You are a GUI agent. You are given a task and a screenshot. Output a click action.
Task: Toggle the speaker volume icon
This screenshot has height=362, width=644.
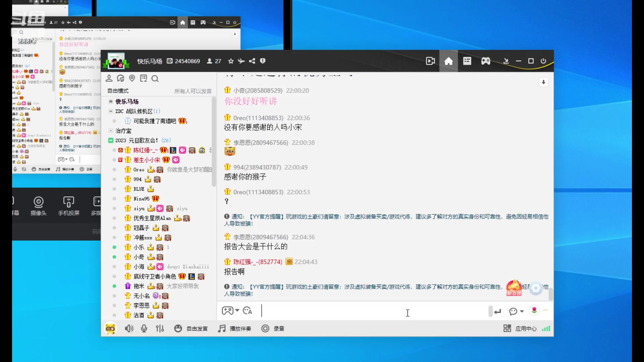pyautogui.click(x=129, y=328)
